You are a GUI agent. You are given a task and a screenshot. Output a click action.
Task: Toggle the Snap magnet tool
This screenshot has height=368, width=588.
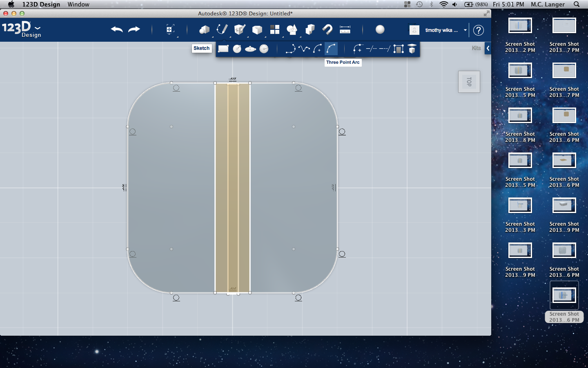point(327,29)
